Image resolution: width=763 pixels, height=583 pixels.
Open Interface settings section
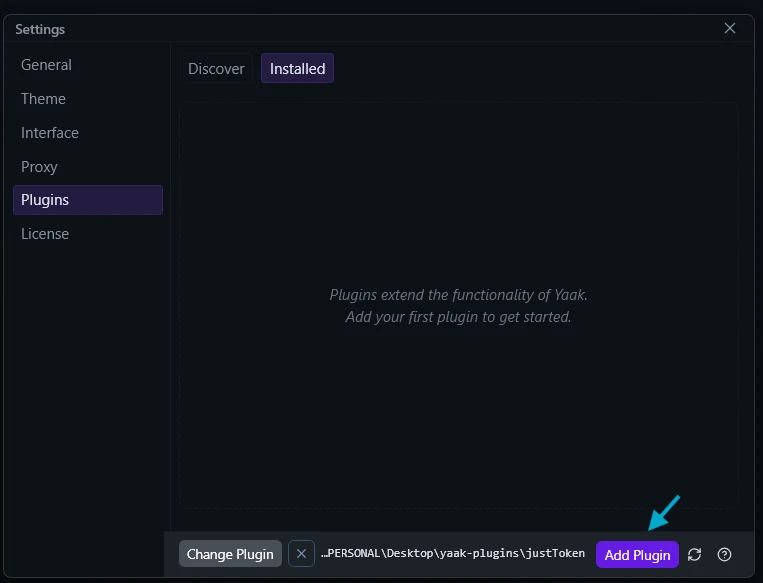(x=88, y=133)
